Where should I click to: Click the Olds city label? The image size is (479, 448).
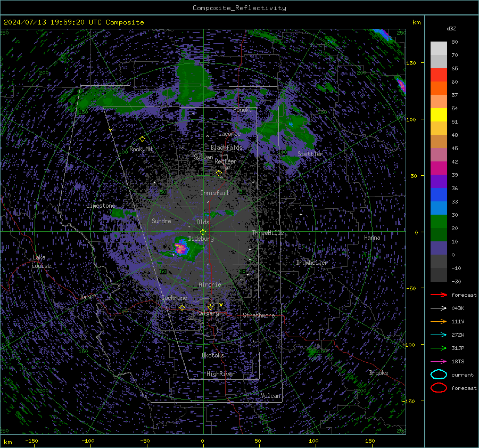pos(203,222)
